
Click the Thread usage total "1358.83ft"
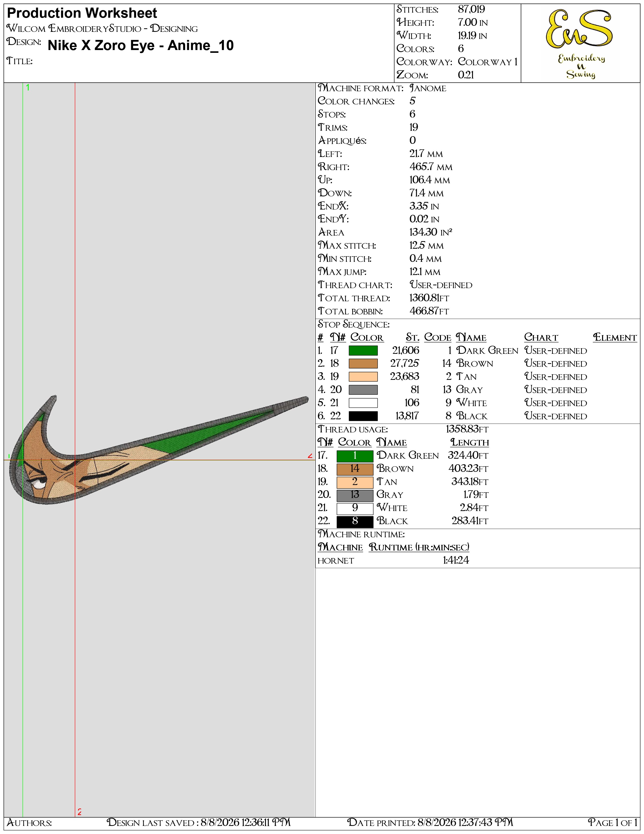pos(467,429)
